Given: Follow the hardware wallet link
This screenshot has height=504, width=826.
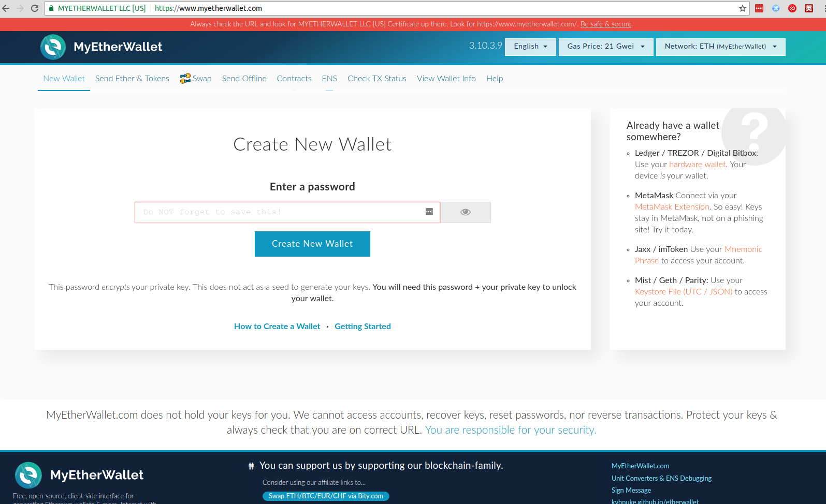Looking at the screenshot, I should point(698,165).
